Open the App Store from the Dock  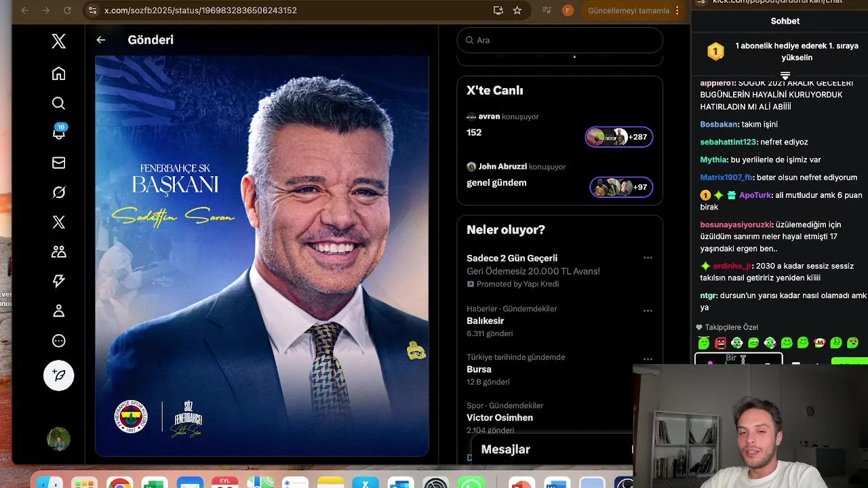coord(366,482)
